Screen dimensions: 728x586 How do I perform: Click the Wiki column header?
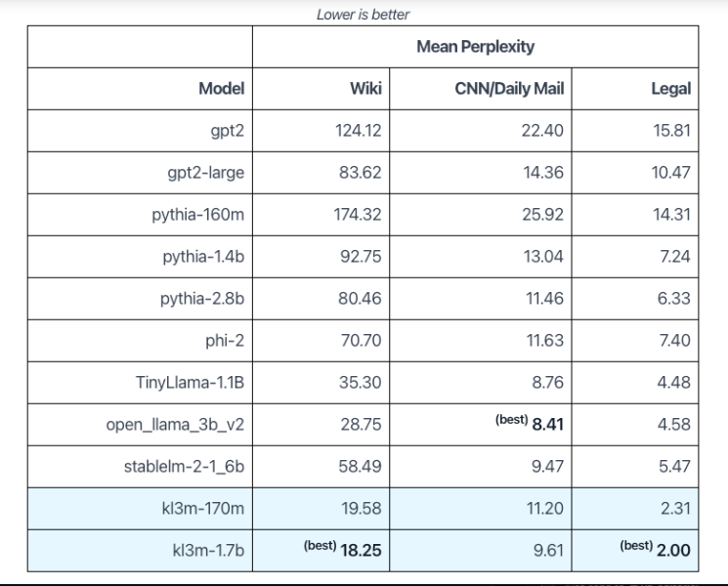pos(365,89)
